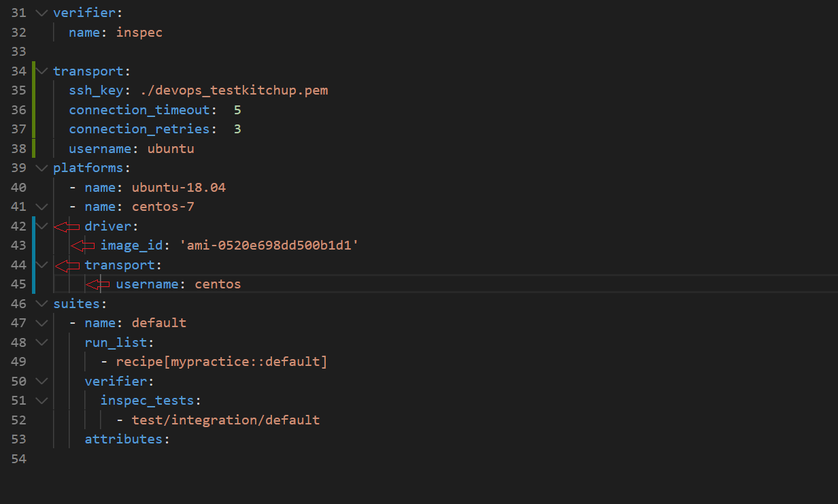Click the inspec value on line 32
Image resolution: width=838 pixels, height=504 pixels.
(x=139, y=32)
